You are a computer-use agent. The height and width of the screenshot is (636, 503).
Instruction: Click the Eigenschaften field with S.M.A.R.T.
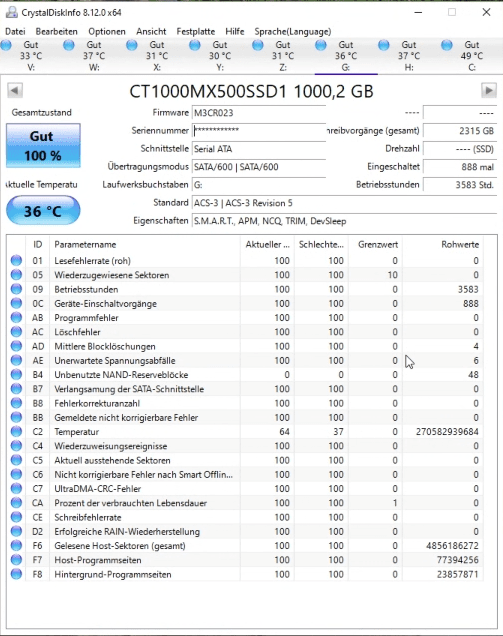pos(344,221)
